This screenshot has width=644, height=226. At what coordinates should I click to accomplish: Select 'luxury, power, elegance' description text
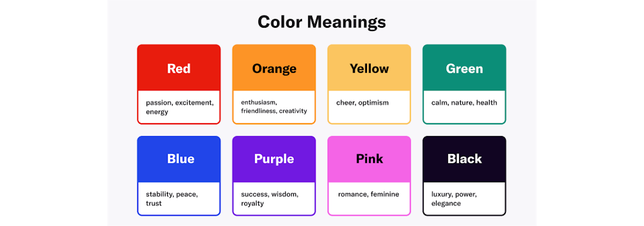(x=454, y=199)
